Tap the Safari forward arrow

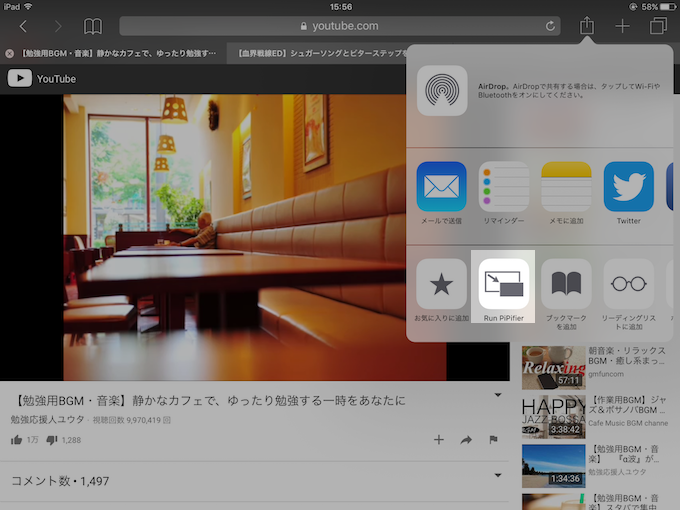pos(58,26)
